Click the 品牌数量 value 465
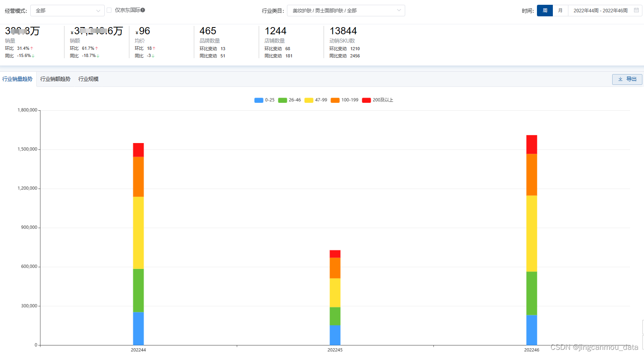The width and height of the screenshot is (644, 355). [208, 31]
